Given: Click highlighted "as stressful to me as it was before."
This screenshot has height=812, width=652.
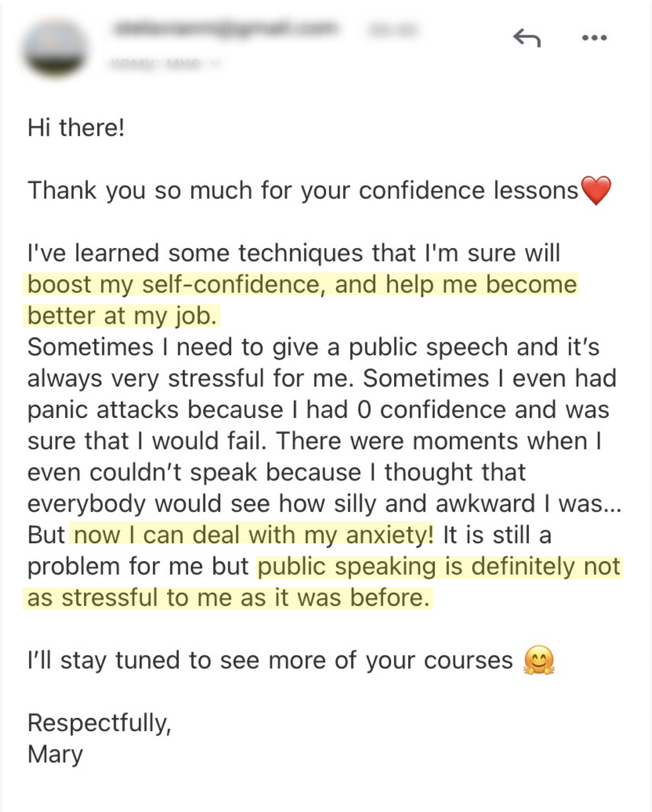Looking at the screenshot, I should pos(228,598).
